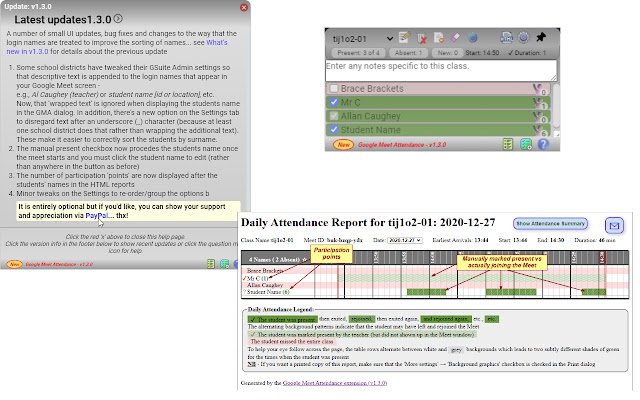
Task: Toggle the Allan Caughey greyed checkbox
Action: tap(334, 116)
